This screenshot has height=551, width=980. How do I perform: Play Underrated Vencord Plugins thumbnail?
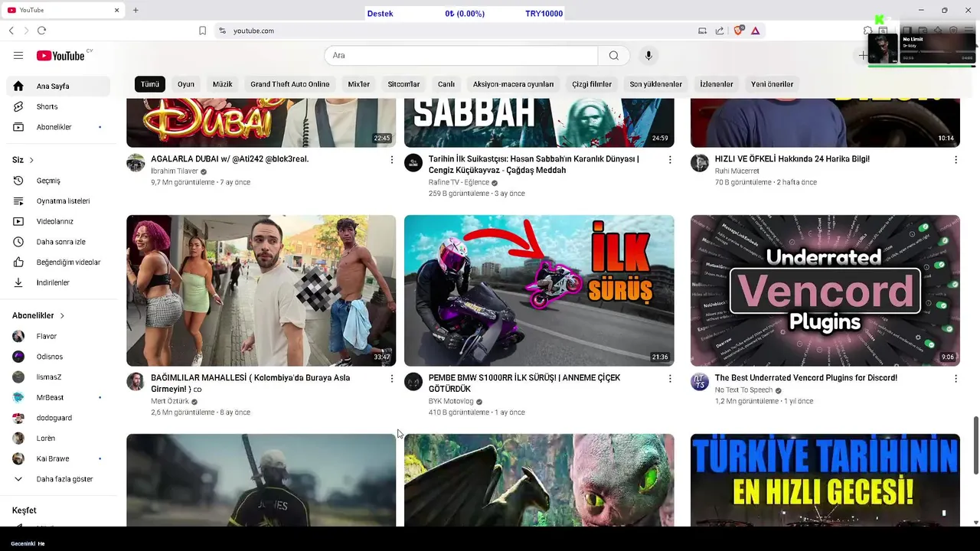[825, 291]
